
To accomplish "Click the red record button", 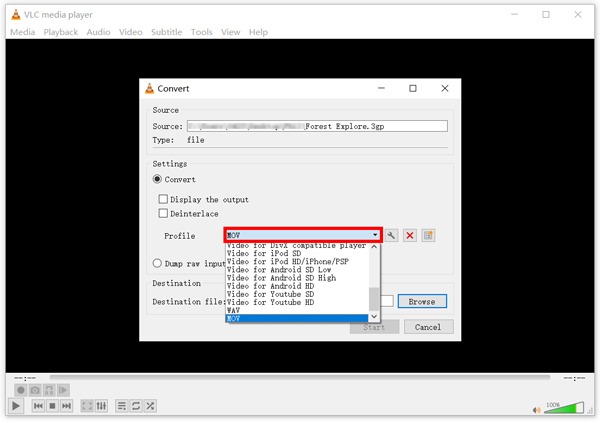I will pos(21,390).
